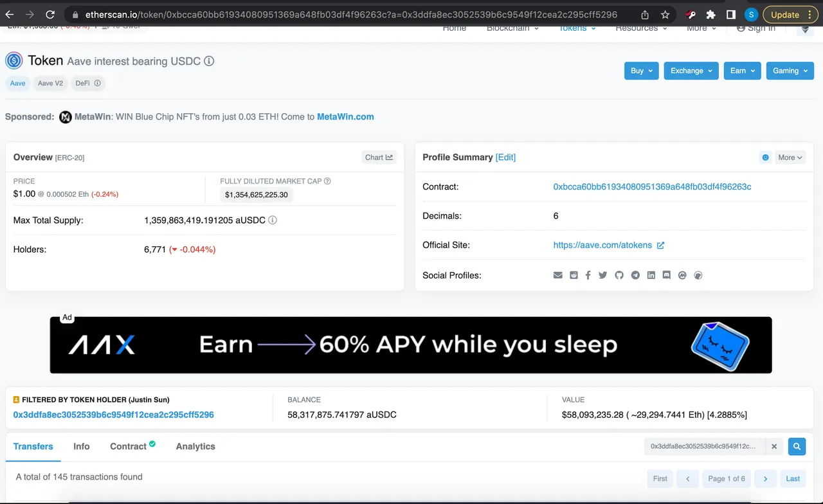
Task: Open the Twitter social profile icon
Action: point(603,275)
